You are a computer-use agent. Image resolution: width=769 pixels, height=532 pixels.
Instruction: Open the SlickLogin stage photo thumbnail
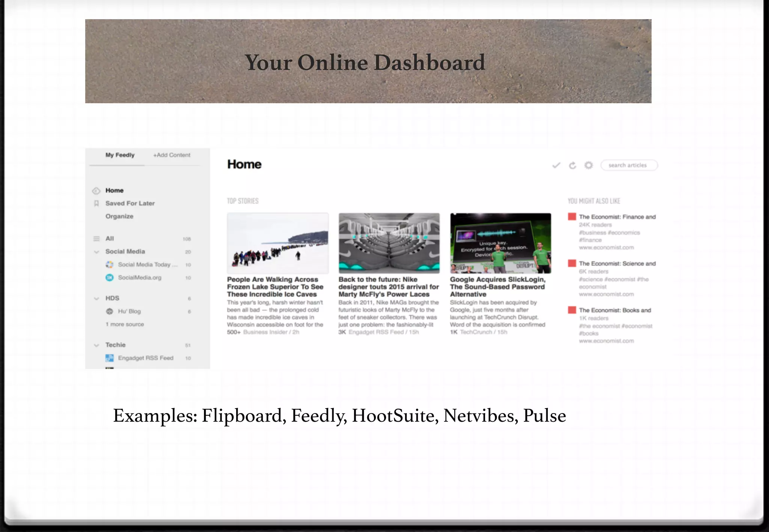(x=501, y=243)
